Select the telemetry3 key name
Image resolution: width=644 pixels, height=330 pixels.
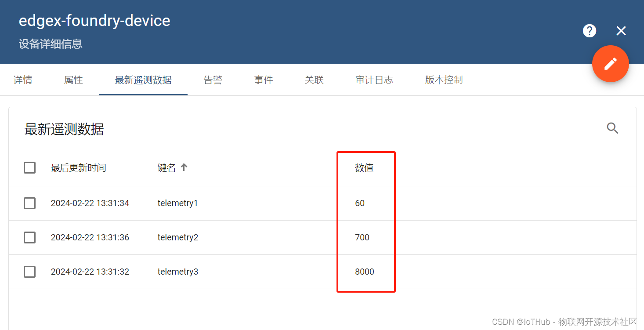[178, 272]
